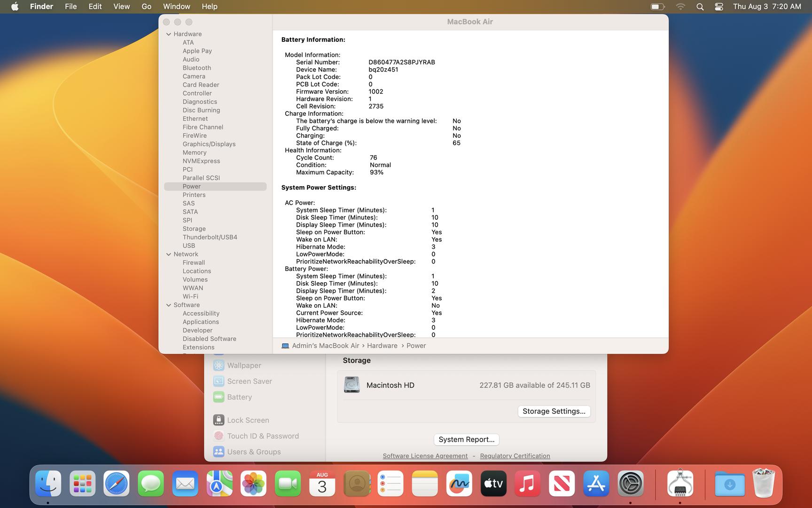Click serial number D860477A2S8PJYRAB
Viewport: 812px width, 508px height.
tap(402, 62)
